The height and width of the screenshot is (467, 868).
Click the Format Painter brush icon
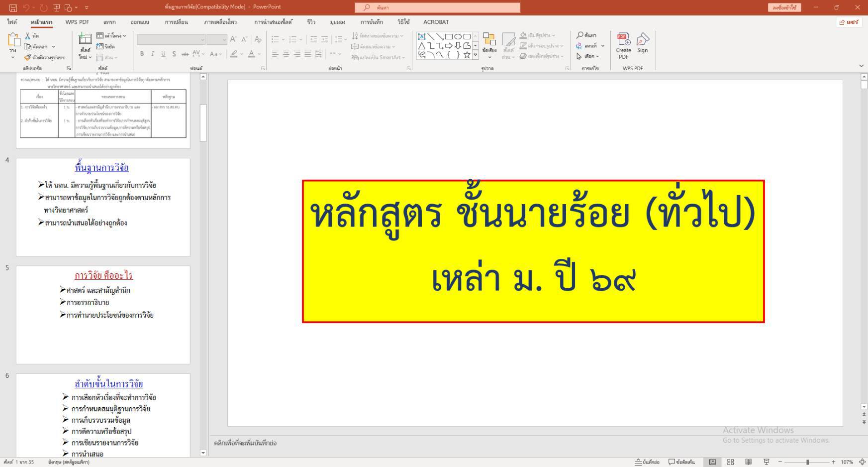pos(28,57)
